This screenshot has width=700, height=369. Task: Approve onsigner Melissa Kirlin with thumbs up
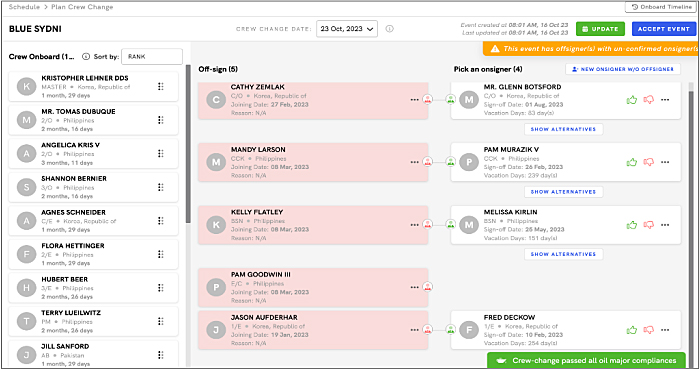[x=632, y=225]
